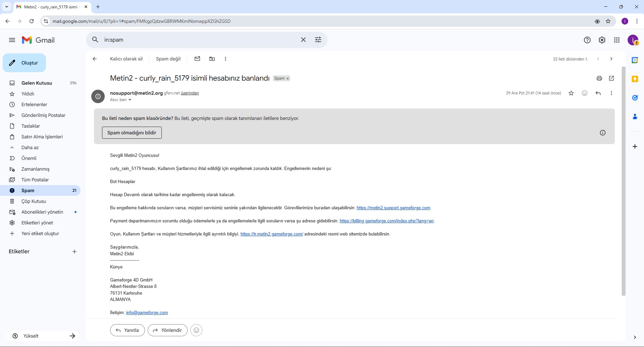Open Gönderilmiş Postalar sent folder
The height and width of the screenshot is (347, 644).
(40, 115)
